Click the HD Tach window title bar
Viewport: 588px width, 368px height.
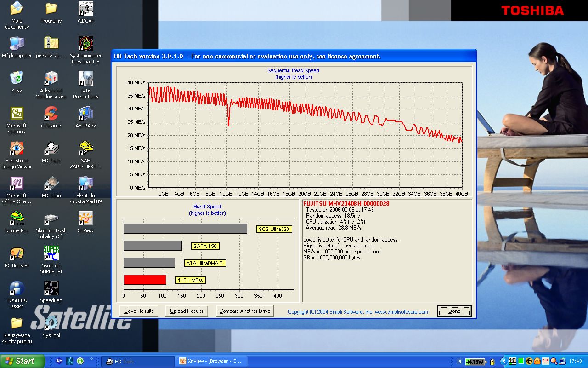pyautogui.click(x=294, y=56)
